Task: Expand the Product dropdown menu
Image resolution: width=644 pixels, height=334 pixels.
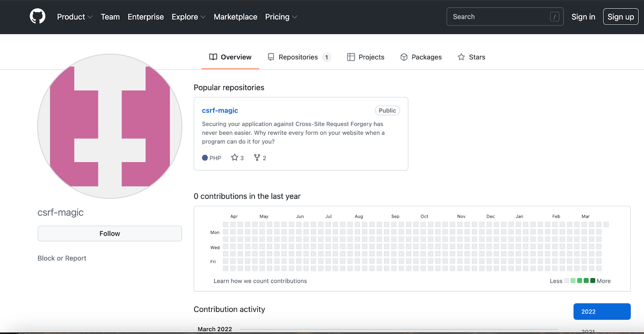Action: tap(74, 17)
